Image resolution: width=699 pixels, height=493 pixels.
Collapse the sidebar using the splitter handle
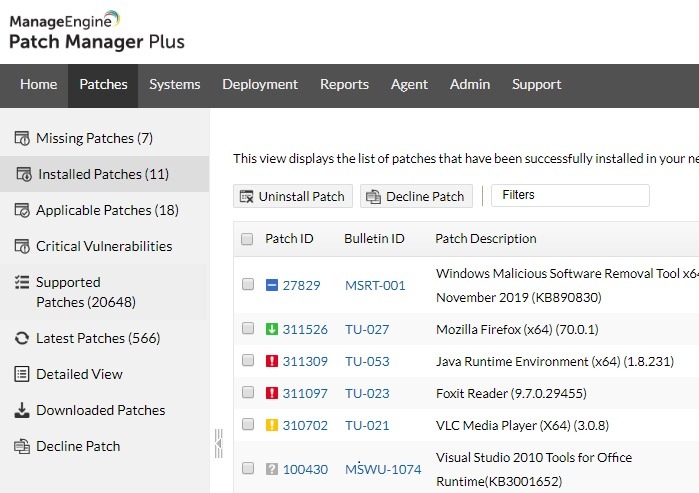tap(218, 444)
